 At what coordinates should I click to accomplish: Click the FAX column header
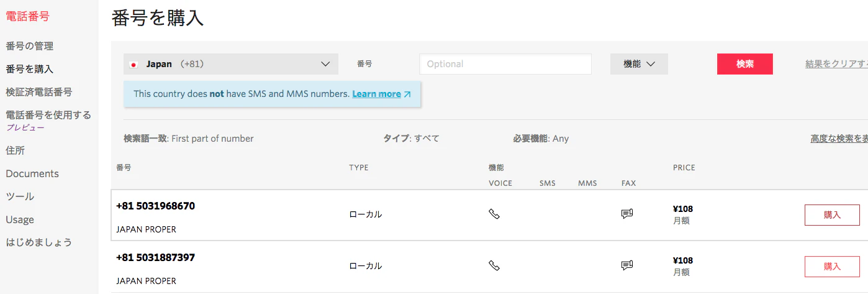coord(628,183)
